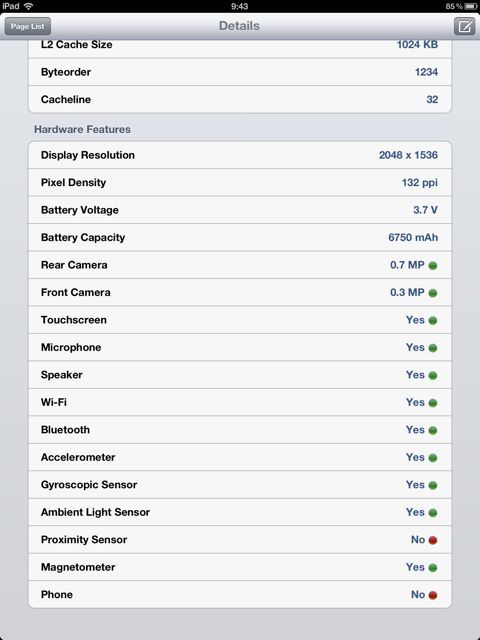Select the Display Resolution row
The height and width of the screenshot is (640, 480).
pos(240,155)
